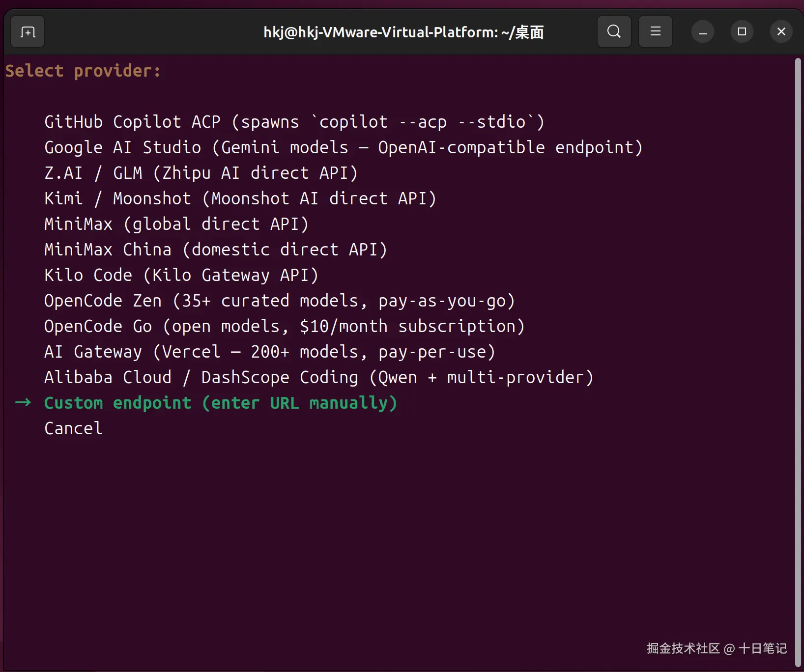Select MiniMax China domestic option
Screen dimensions: 804x672
[215, 250]
